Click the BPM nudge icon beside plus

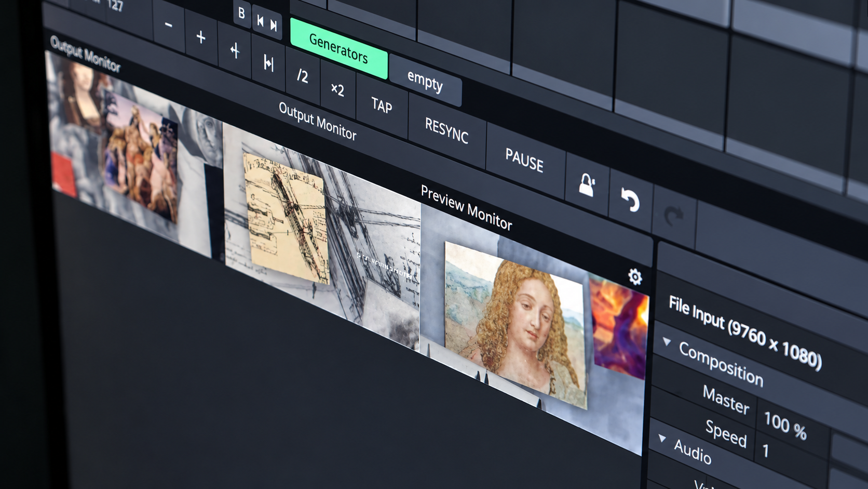235,50
